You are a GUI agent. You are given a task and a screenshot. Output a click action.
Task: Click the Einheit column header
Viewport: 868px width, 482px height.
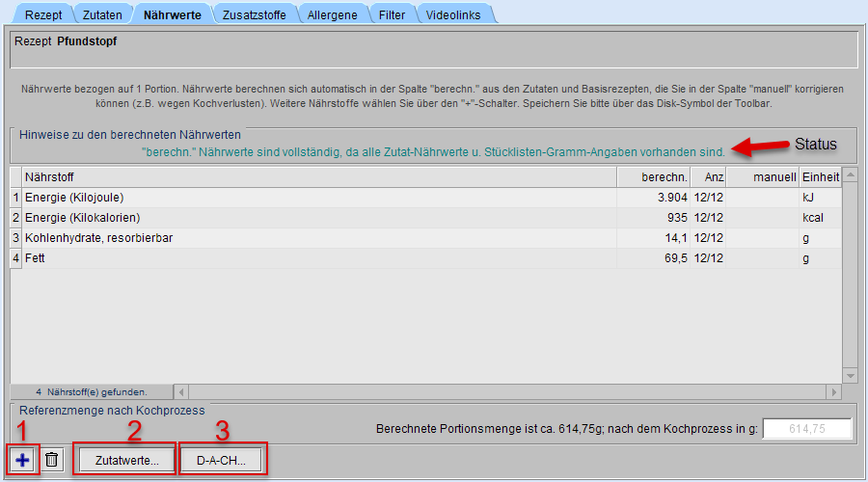pos(820,177)
